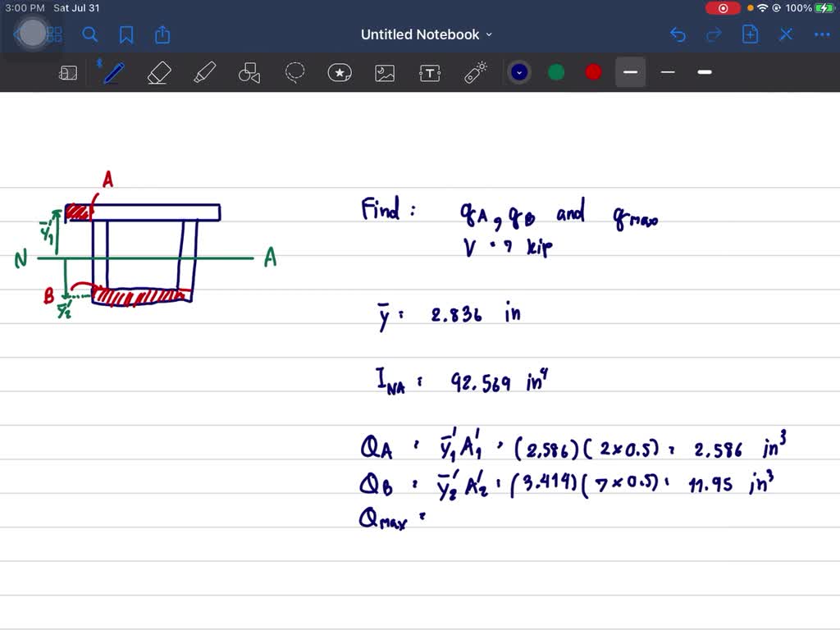Activate the Lasso selection tool
Screen dimensions: 840x630
(294, 72)
